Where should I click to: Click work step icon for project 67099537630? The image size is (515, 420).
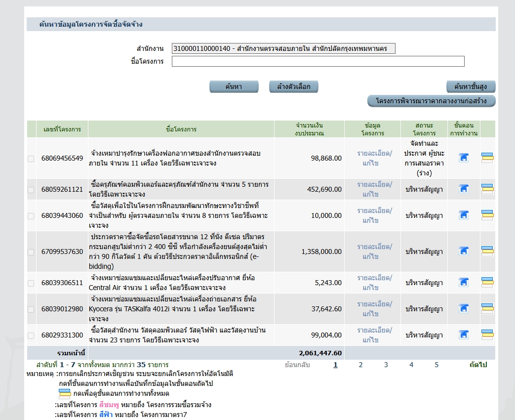pos(464,252)
